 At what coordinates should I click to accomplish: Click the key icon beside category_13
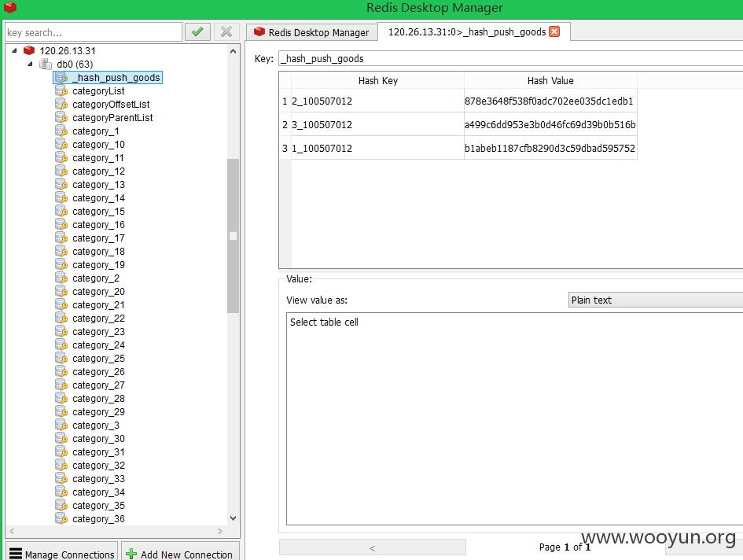click(x=61, y=185)
